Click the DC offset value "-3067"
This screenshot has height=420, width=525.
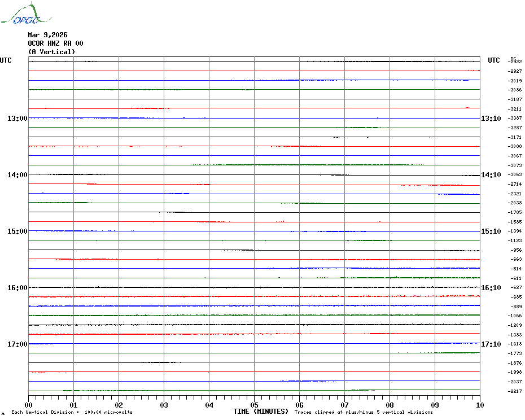pos(515,156)
